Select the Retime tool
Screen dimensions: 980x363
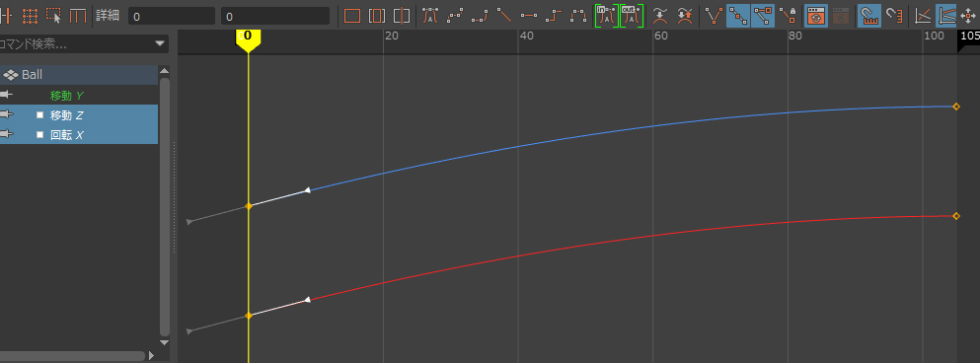pyautogui.click(x=78, y=16)
